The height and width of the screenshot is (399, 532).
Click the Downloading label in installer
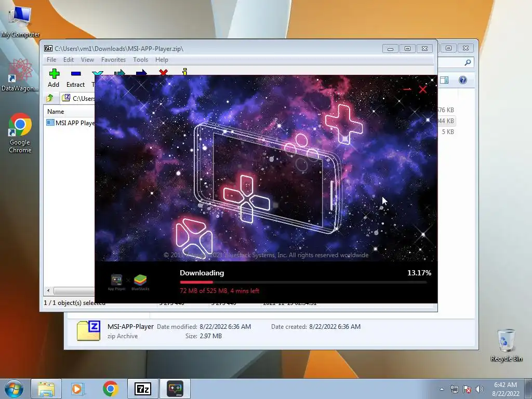pos(202,273)
